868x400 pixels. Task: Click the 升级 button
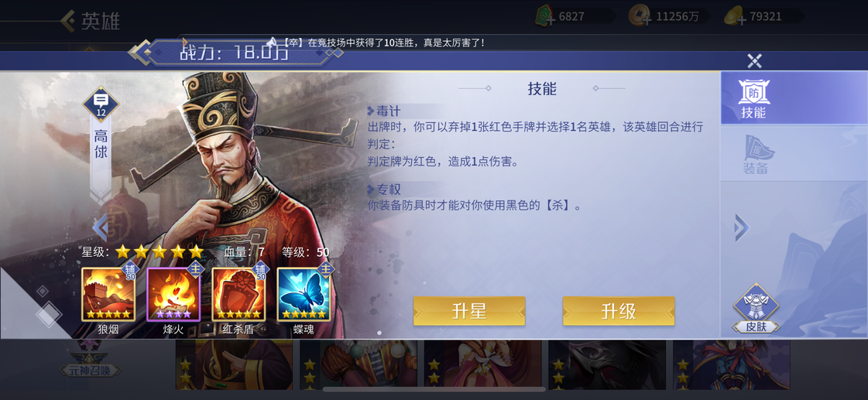(x=619, y=312)
